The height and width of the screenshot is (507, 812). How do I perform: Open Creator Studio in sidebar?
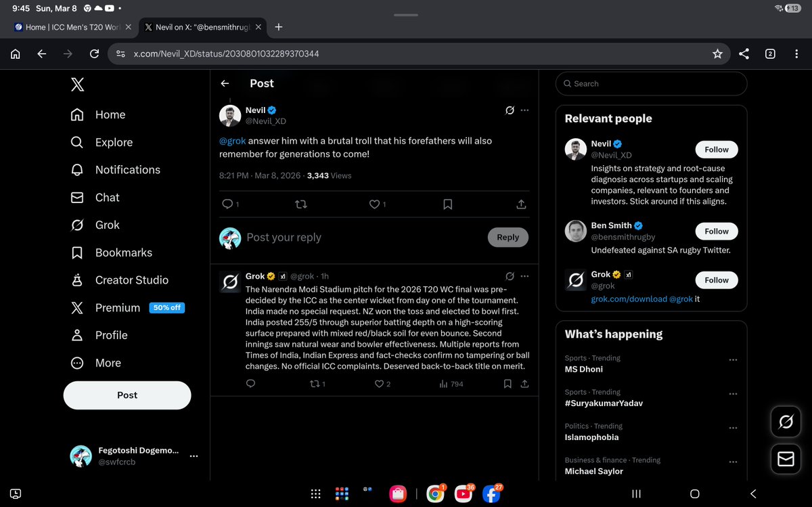(120, 280)
